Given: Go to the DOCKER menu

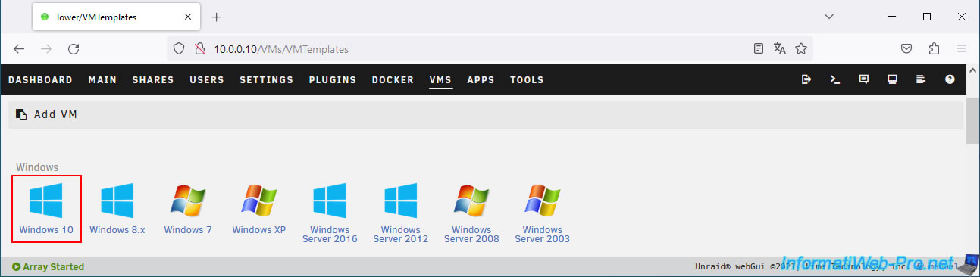Looking at the screenshot, I should pos(393,79).
